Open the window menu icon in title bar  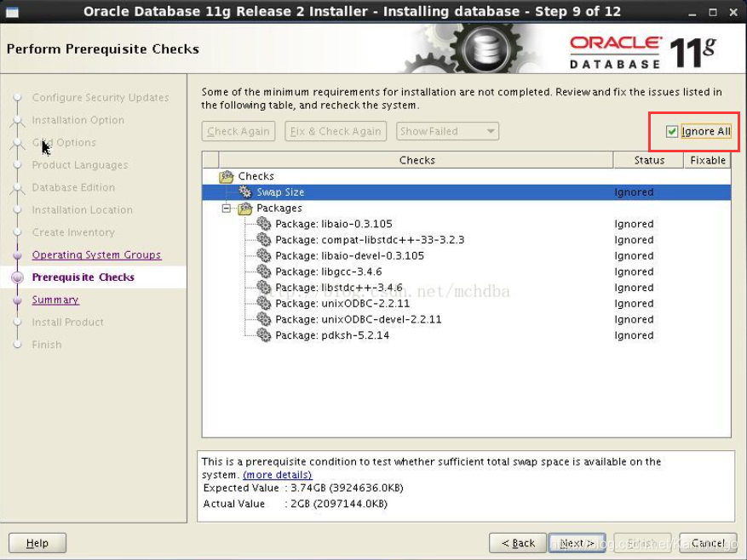tap(13, 11)
